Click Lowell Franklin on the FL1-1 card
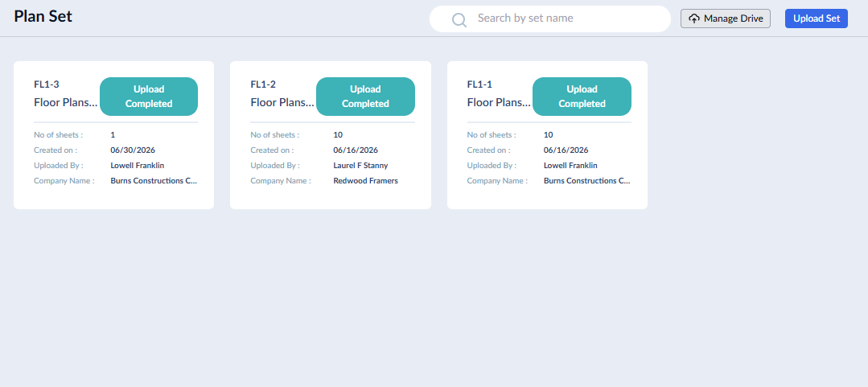 coord(570,166)
